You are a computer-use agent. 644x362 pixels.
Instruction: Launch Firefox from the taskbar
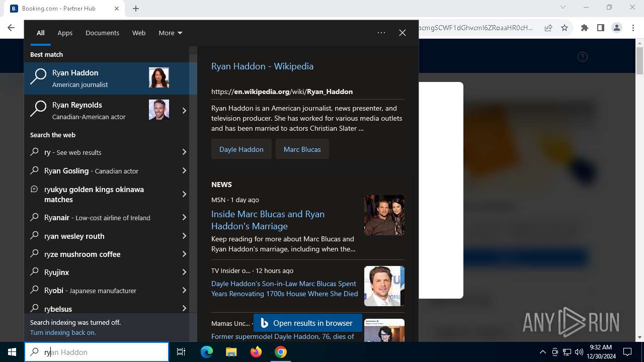click(x=256, y=352)
